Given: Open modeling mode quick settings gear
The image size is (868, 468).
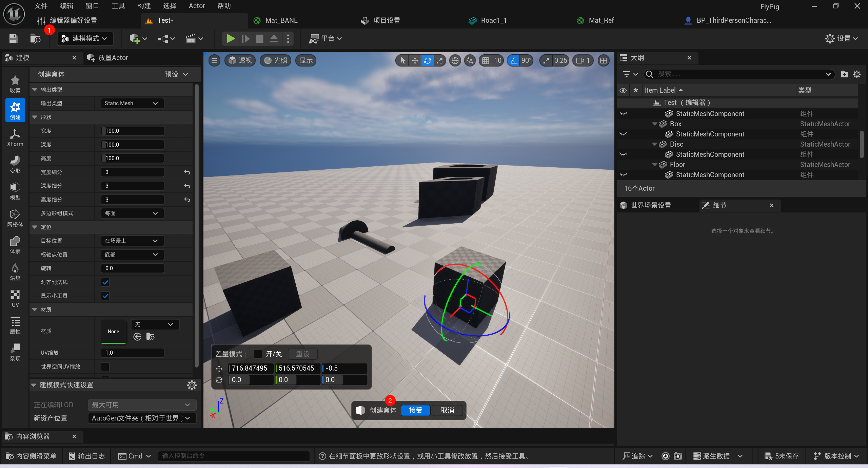Looking at the screenshot, I should (x=192, y=385).
